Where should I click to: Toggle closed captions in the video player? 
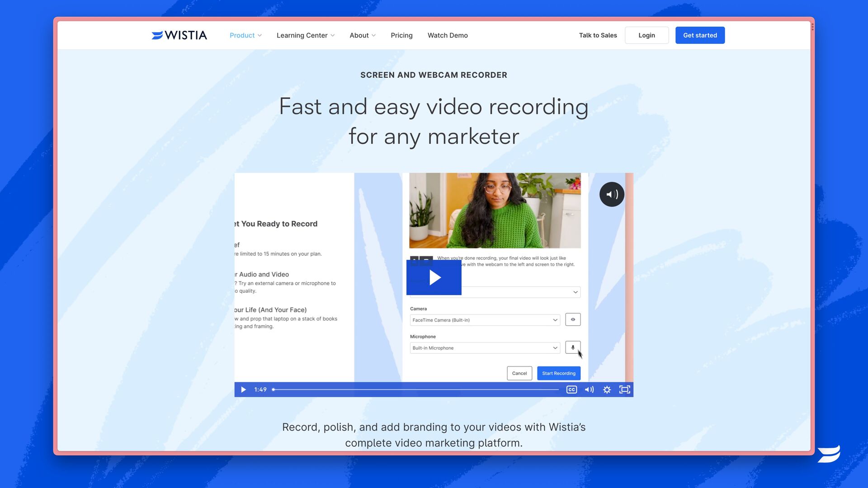click(x=571, y=389)
